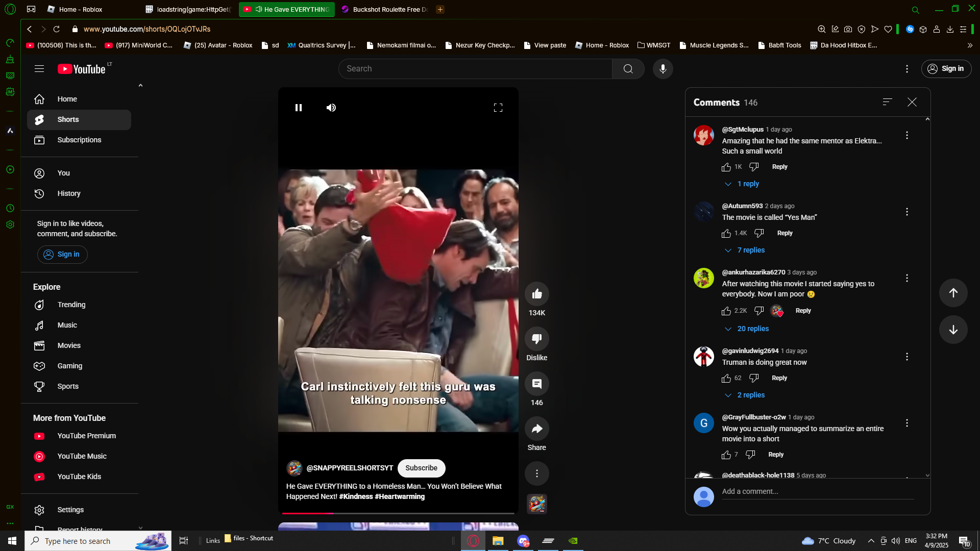
Task: Reply to the @GrayFullbuster-o2w comment
Action: 776,455
